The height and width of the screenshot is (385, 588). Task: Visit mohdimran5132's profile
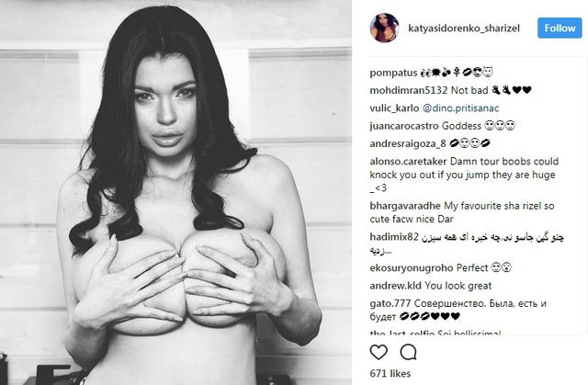(408, 90)
